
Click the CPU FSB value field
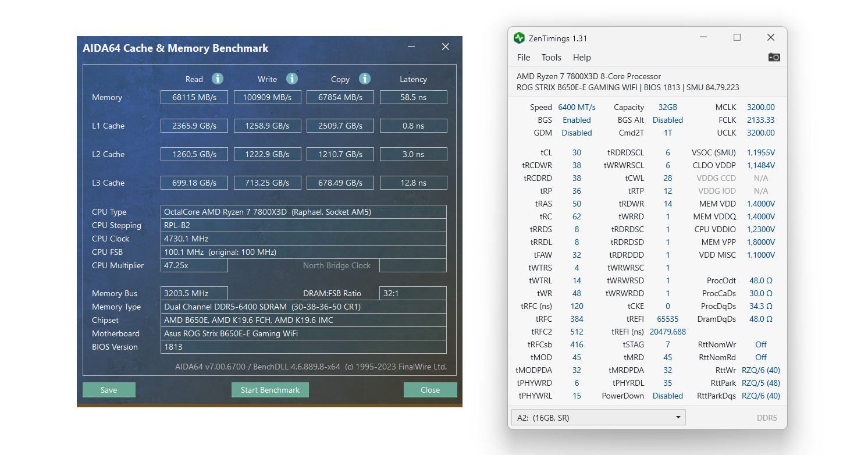coord(304,252)
